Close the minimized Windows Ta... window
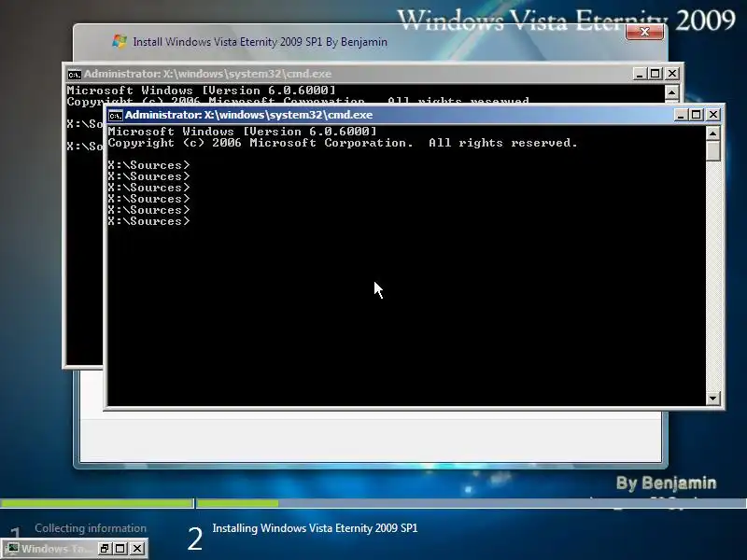 137,549
